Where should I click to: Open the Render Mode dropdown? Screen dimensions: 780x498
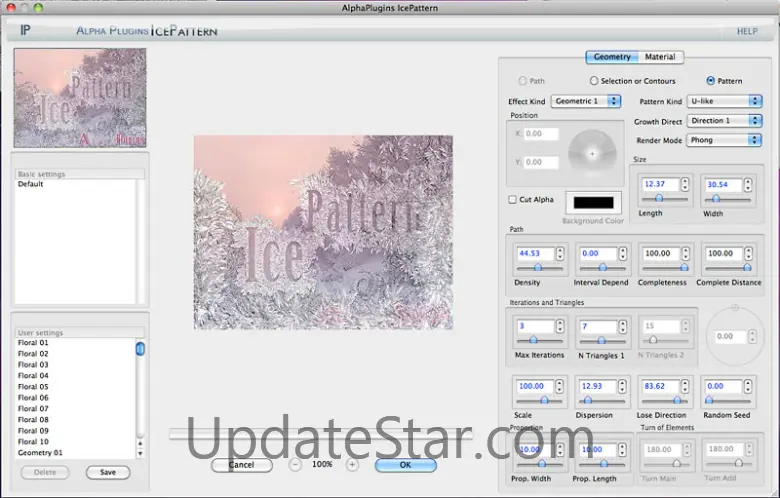point(724,140)
